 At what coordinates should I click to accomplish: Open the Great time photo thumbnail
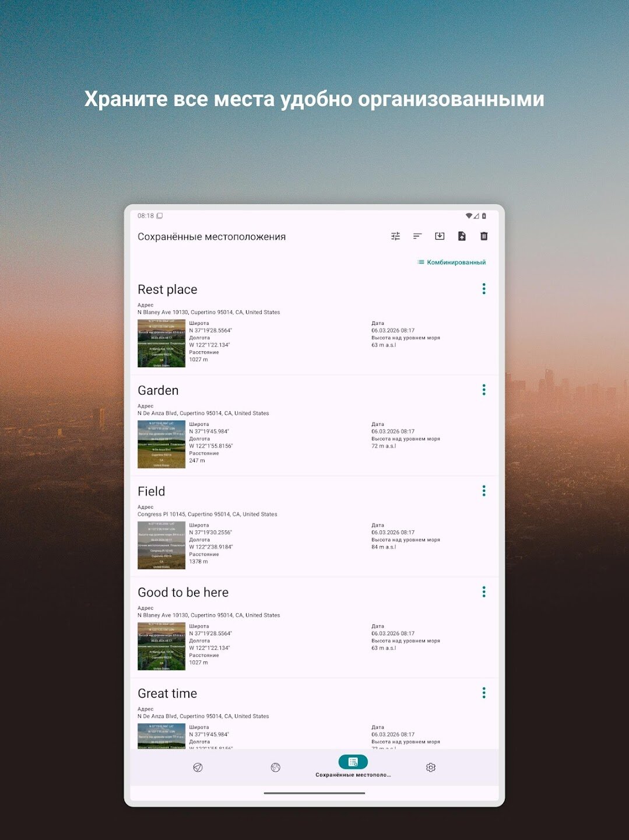tap(161, 736)
